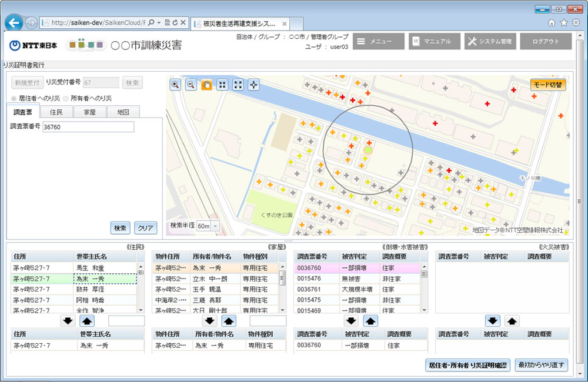
Task: Click the crosshair locate tool on map
Action: click(253, 85)
